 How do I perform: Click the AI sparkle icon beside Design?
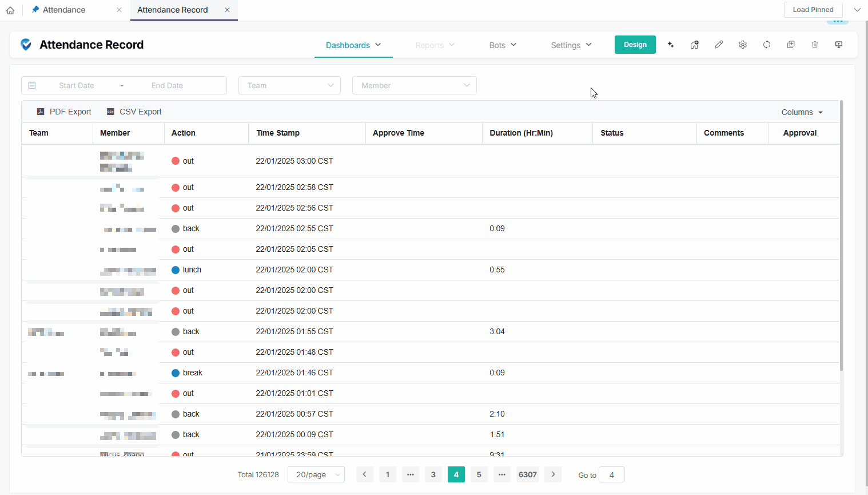point(671,45)
